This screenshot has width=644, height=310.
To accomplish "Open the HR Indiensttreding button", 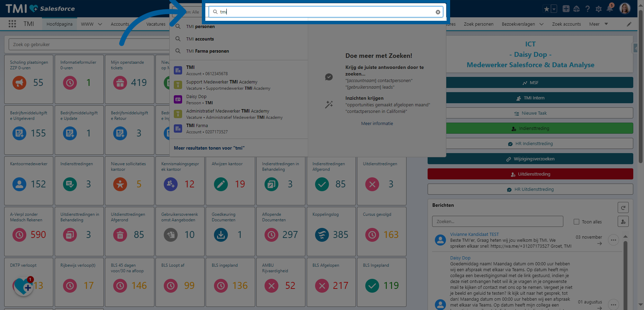I will point(530,143).
